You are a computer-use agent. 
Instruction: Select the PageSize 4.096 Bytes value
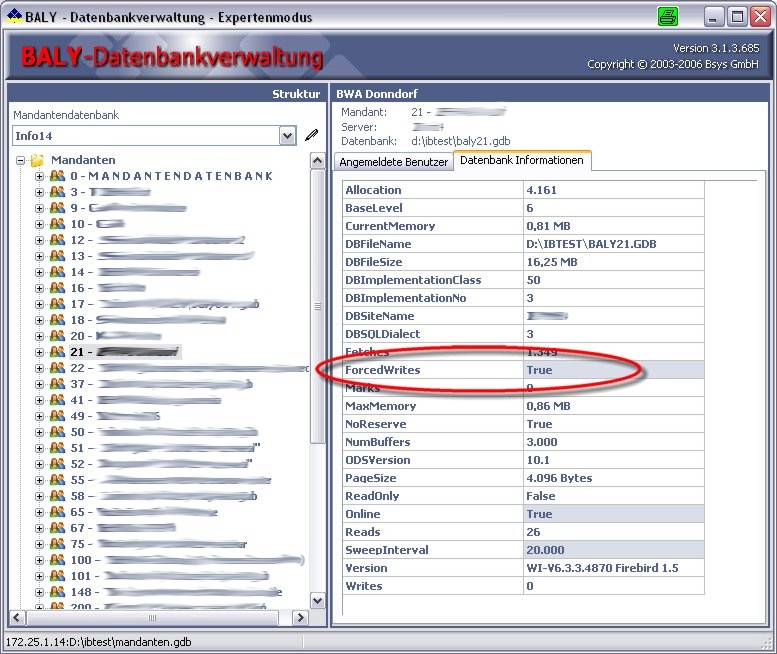(x=613, y=478)
